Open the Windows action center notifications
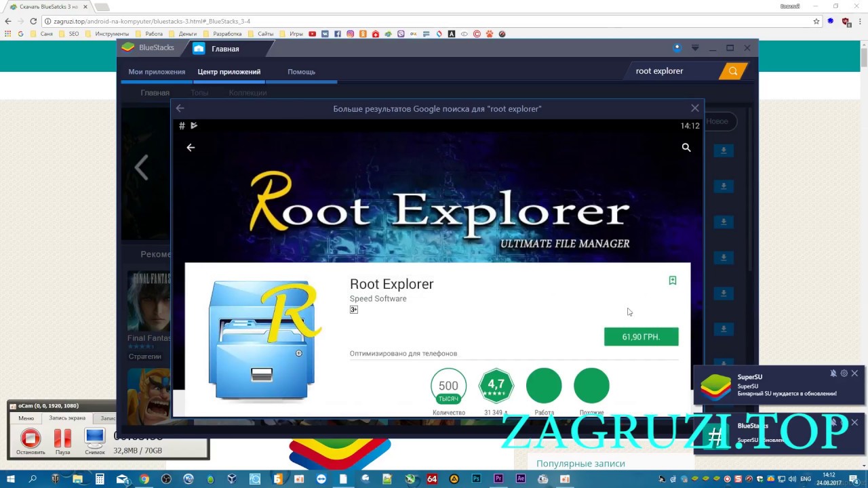This screenshot has width=868, height=488. [854, 479]
